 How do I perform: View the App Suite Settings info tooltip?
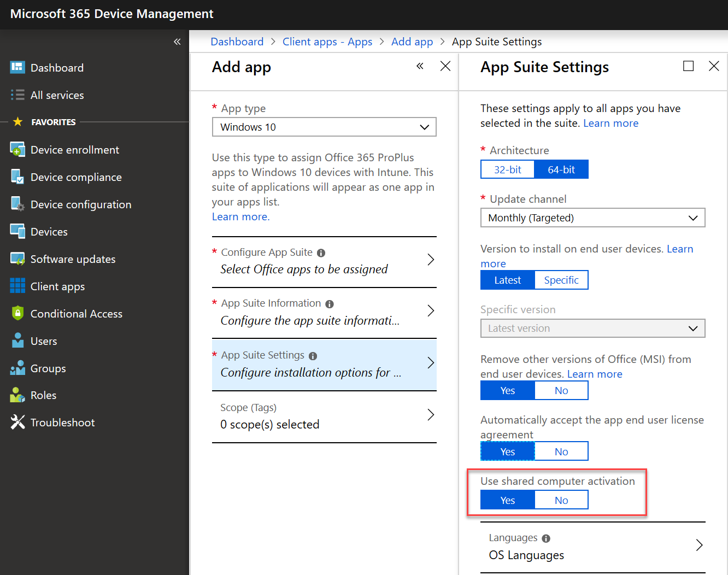click(x=313, y=355)
